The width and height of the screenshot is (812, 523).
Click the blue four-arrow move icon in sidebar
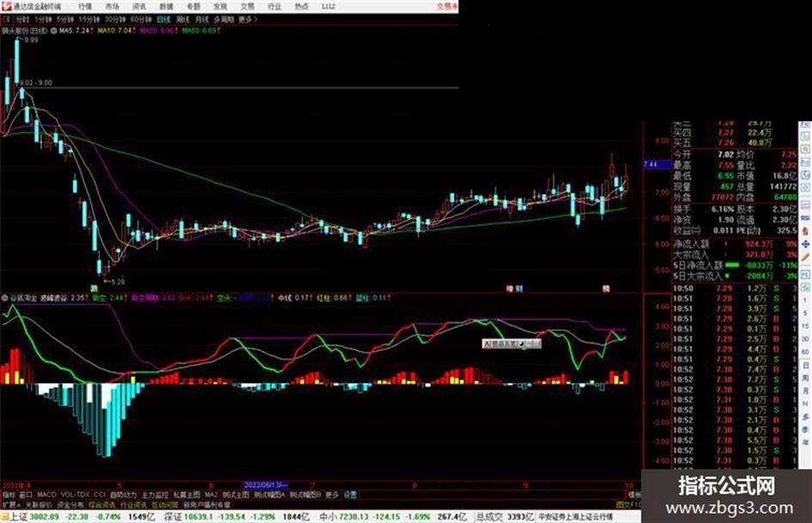(x=805, y=244)
